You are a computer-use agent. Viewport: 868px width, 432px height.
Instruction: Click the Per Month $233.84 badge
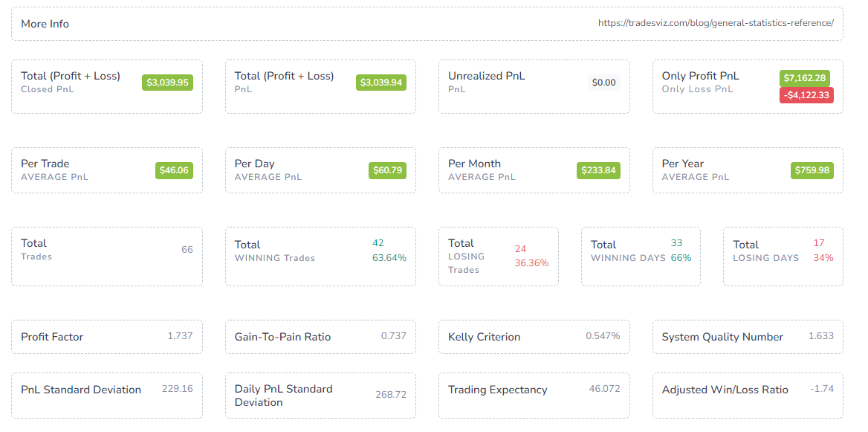[598, 170]
